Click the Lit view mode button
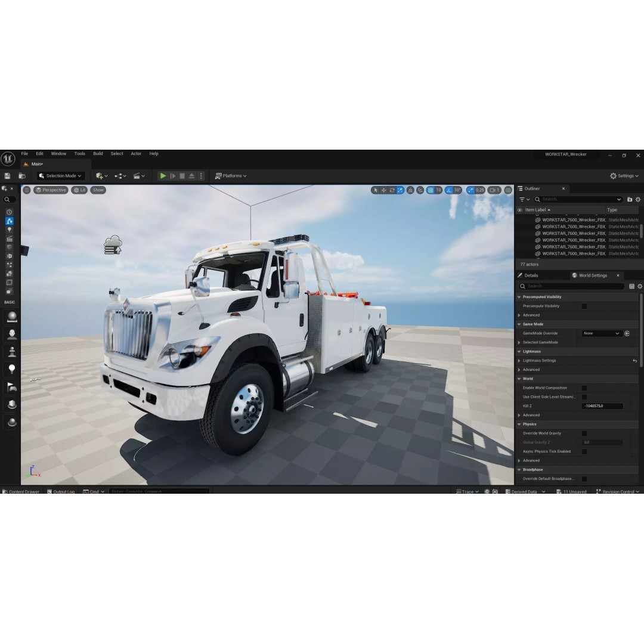This screenshot has width=644, height=644. tap(79, 190)
